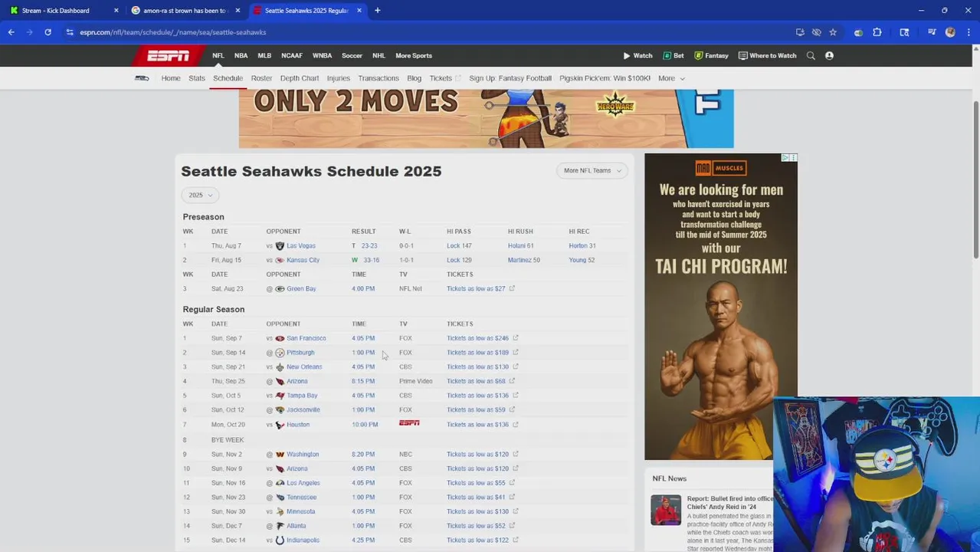This screenshot has height=552, width=980.
Task: Open the NCAAF menu in ESPN navigation
Action: pos(292,55)
